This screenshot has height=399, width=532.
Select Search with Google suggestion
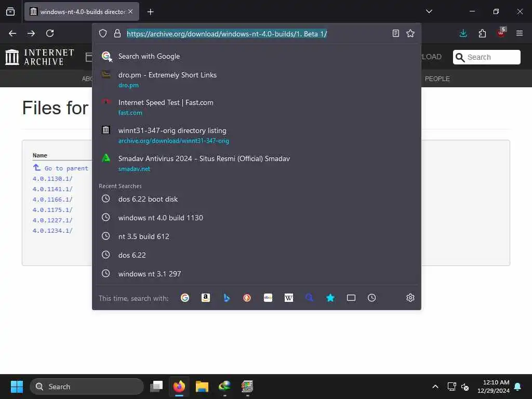tap(257, 56)
